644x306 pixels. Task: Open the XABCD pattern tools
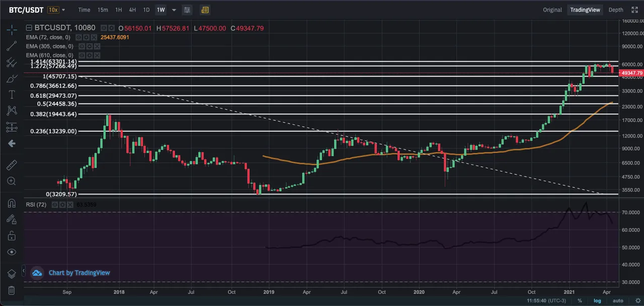12,111
